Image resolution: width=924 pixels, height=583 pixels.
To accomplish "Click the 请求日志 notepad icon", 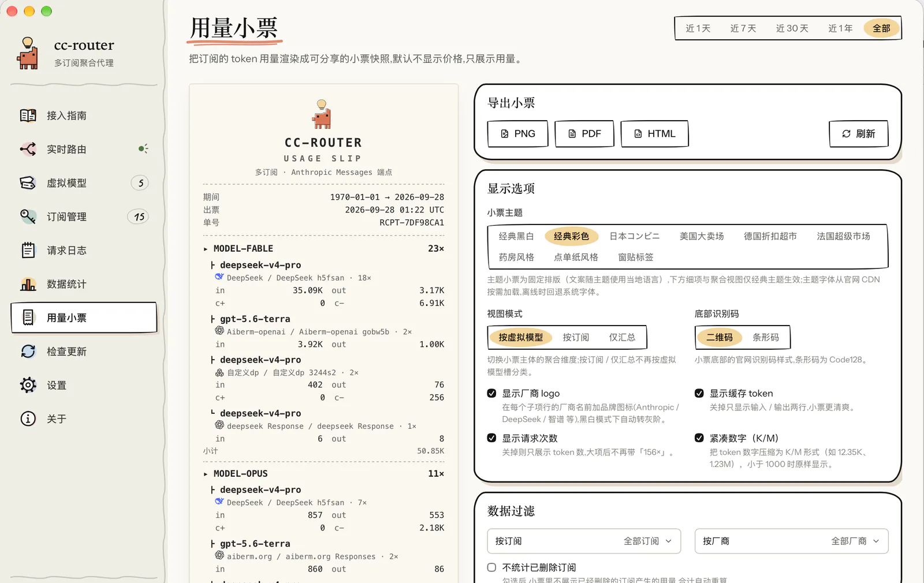I will tap(28, 250).
